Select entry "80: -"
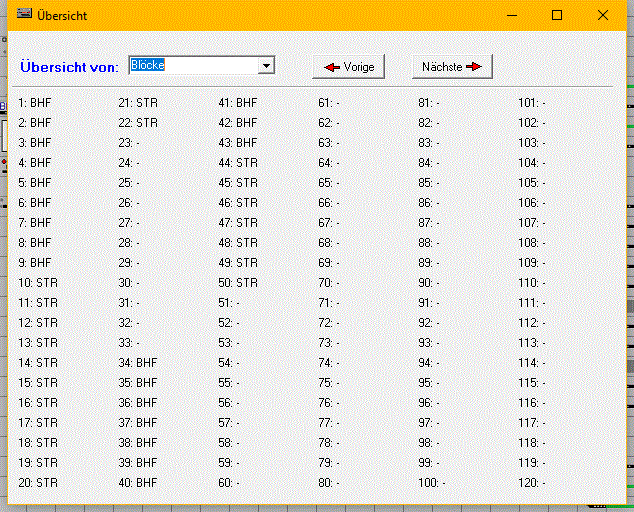 [329, 483]
